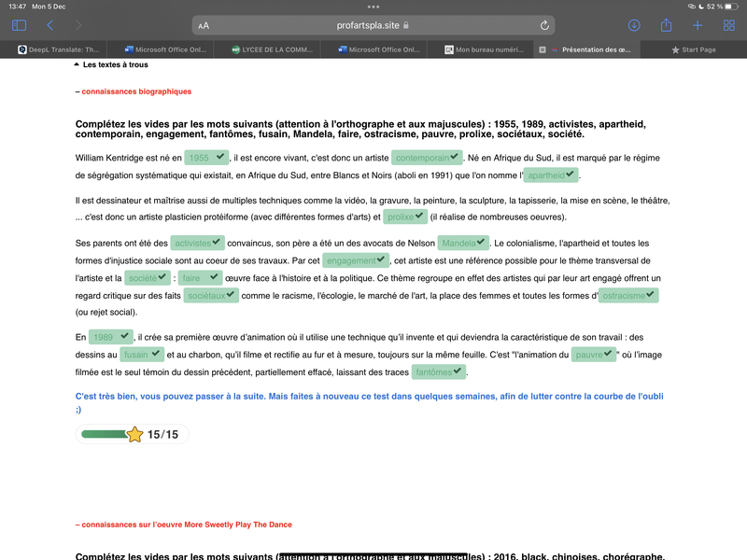This screenshot has height=560, width=747.
Task: Open the AA reader view options
Action: pyautogui.click(x=204, y=26)
